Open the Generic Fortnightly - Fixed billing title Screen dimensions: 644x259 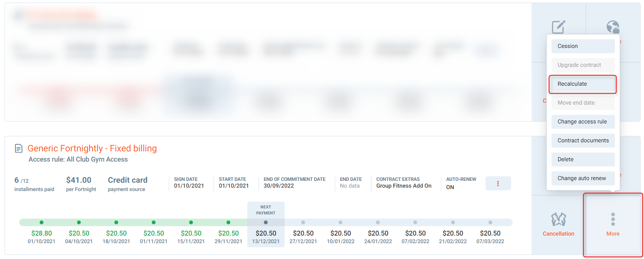click(92, 148)
